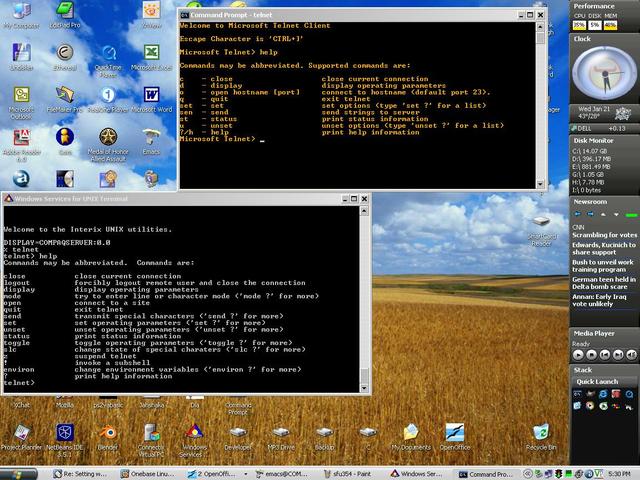Launch Internet Explorer from sidebar Quick Launch
The image size is (640, 480).
tap(603, 394)
